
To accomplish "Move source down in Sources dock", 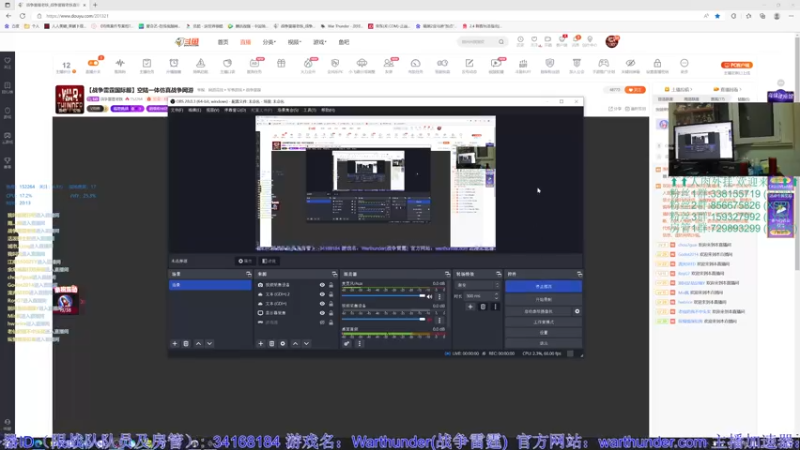I will click(x=307, y=344).
